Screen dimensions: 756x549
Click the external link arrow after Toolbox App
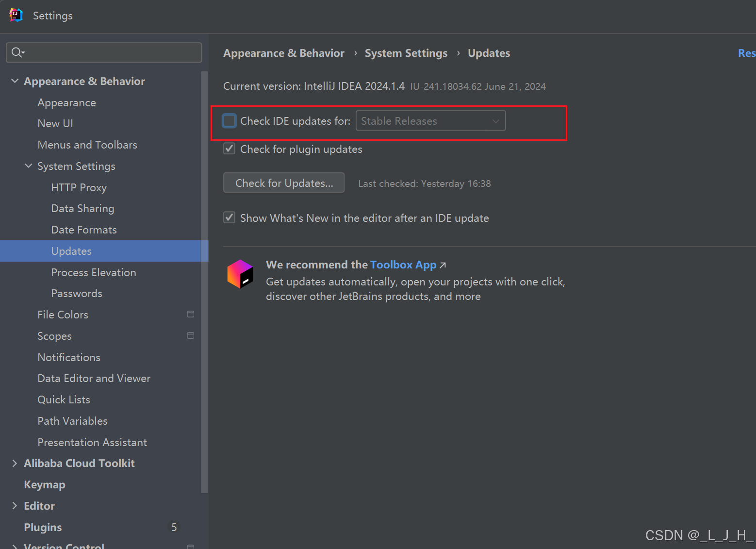click(x=443, y=265)
